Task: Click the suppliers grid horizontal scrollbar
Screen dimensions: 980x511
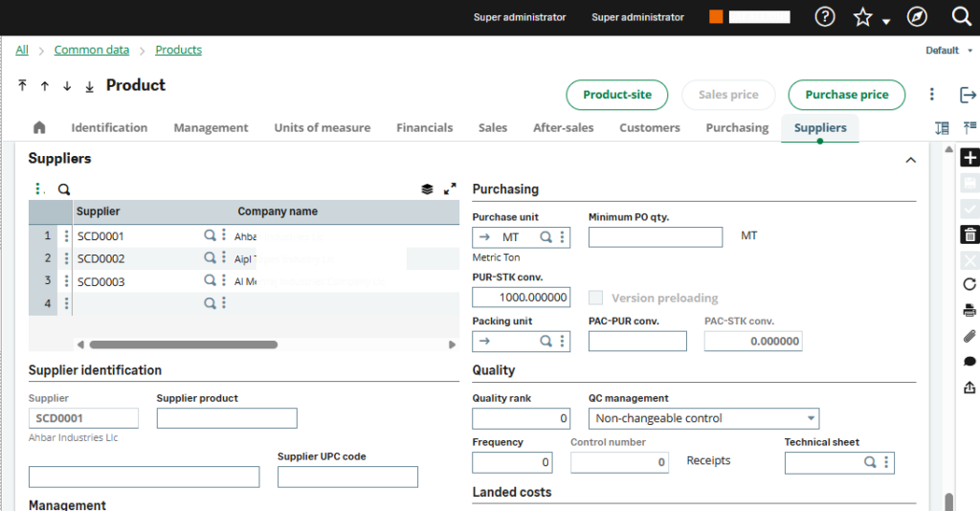Action: click(183, 344)
